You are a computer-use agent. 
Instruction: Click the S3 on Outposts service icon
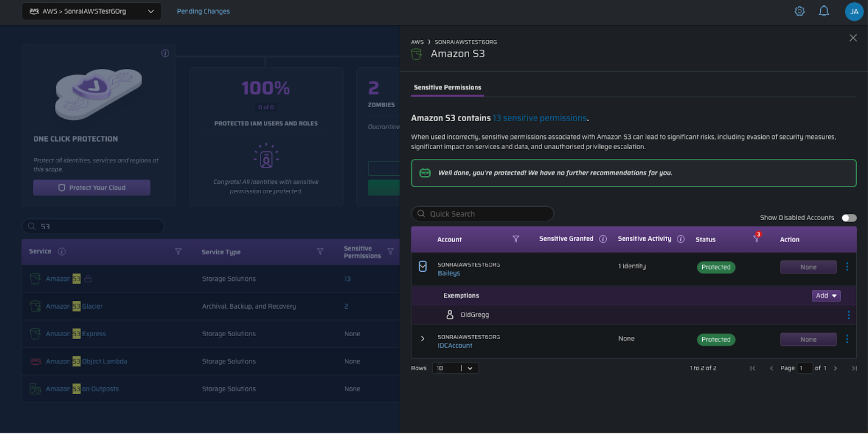point(35,389)
